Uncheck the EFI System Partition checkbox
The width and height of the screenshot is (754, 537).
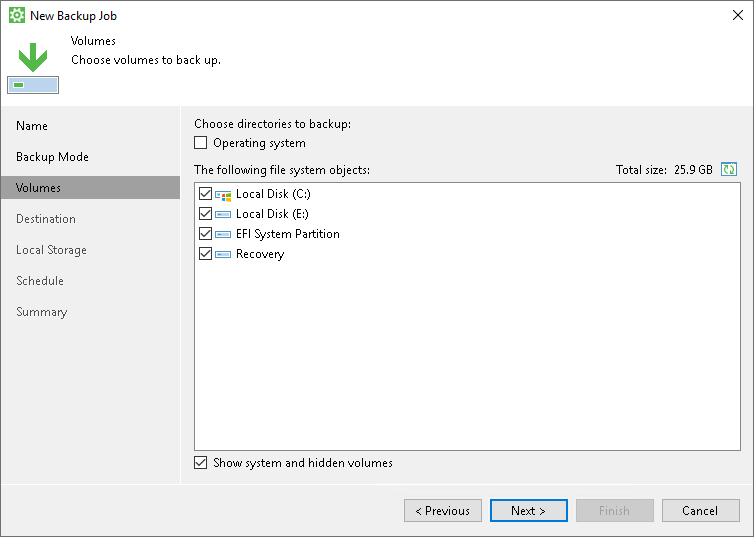(205, 234)
